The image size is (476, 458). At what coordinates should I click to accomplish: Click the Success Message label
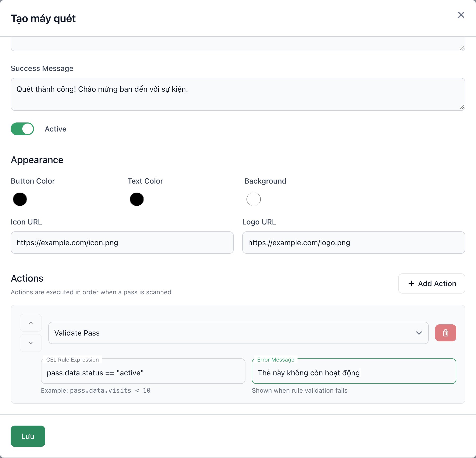42,68
